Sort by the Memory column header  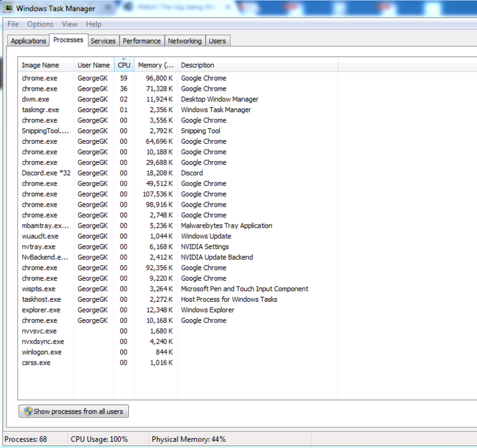156,65
